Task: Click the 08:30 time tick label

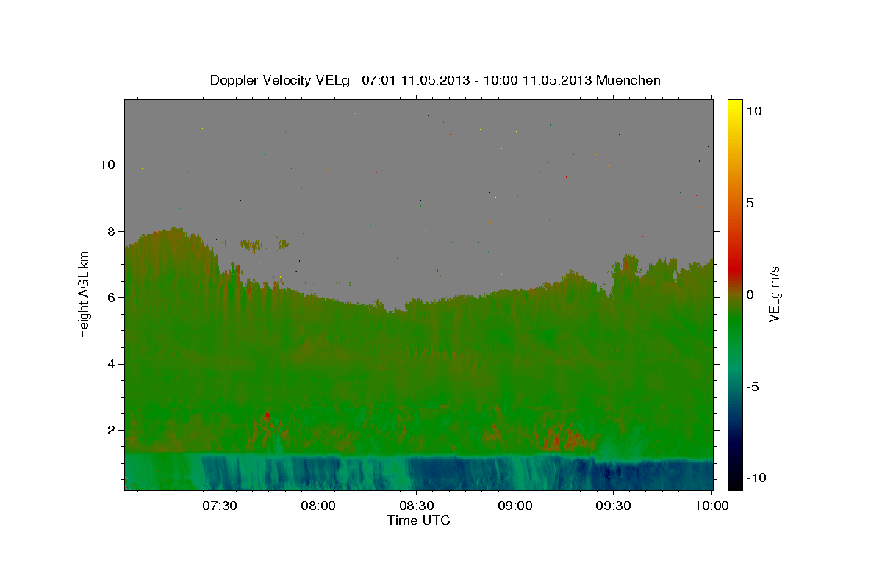Action: pyautogui.click(x=417, y=506)
